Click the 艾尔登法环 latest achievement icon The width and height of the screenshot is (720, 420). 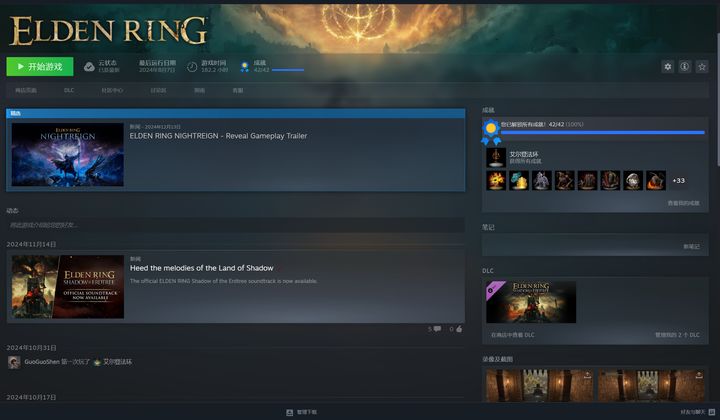496,157
